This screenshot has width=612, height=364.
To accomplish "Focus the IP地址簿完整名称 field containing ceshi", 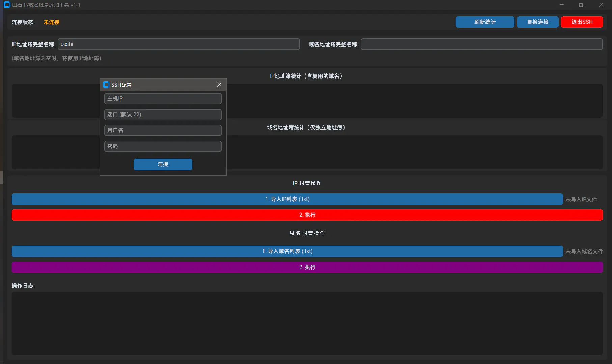I will pyautogui.click(x=178, y=44).
